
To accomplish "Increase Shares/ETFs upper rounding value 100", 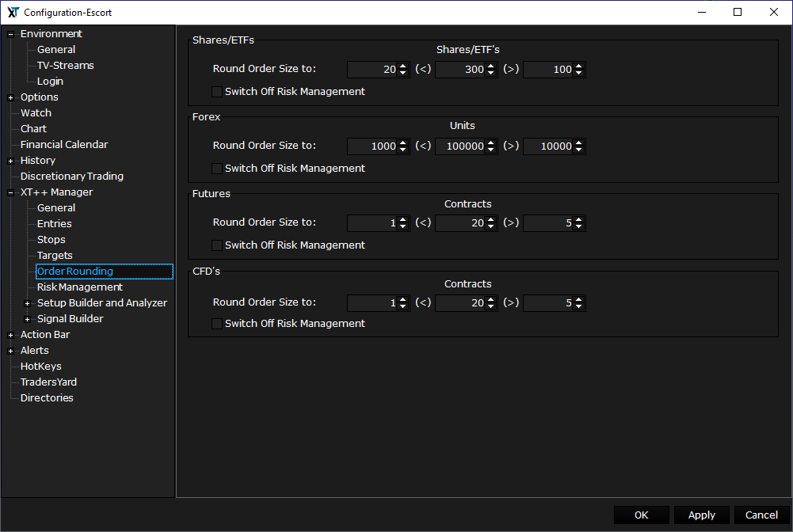I will pos(578,66).
